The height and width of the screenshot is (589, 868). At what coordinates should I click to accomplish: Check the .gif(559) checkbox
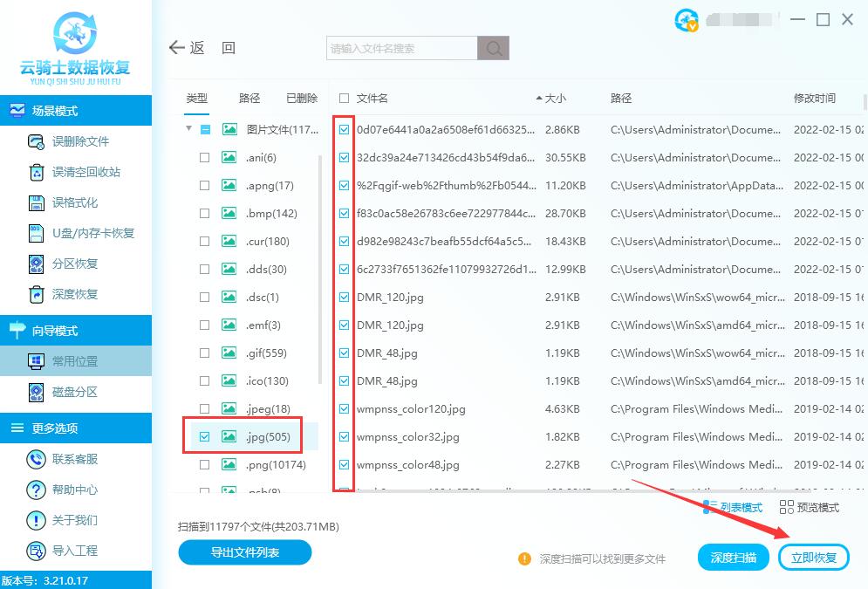tap(204, 353)
